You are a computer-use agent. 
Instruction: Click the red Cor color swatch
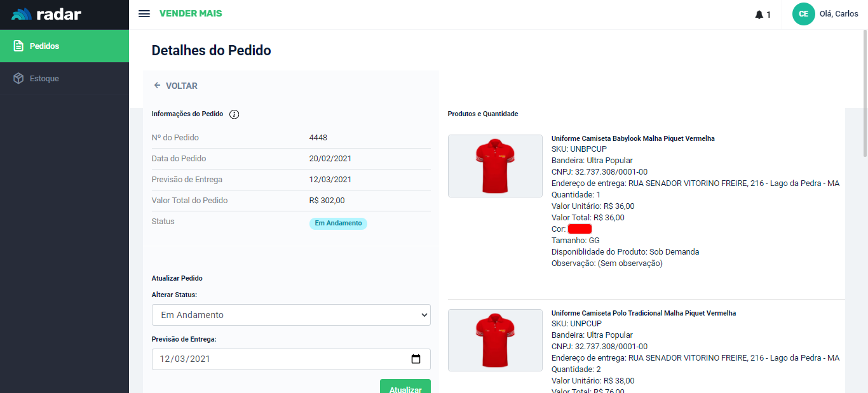point(580,229)
